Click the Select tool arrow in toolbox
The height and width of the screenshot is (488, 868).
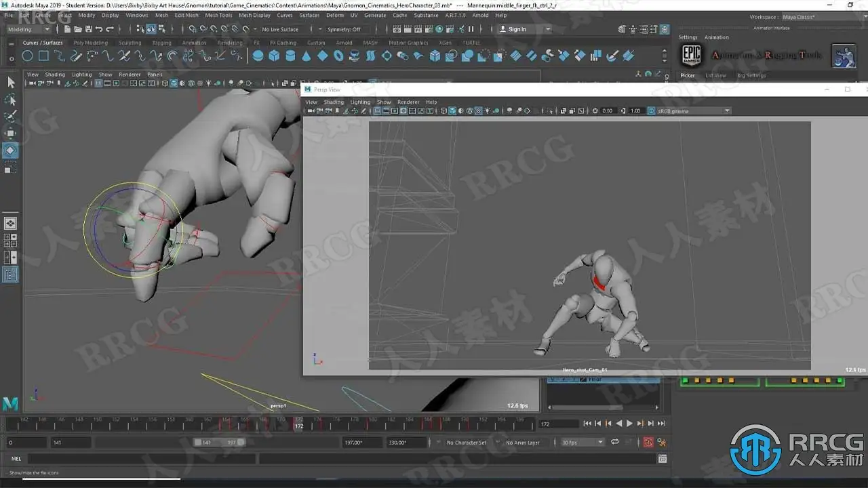point(10,82)
